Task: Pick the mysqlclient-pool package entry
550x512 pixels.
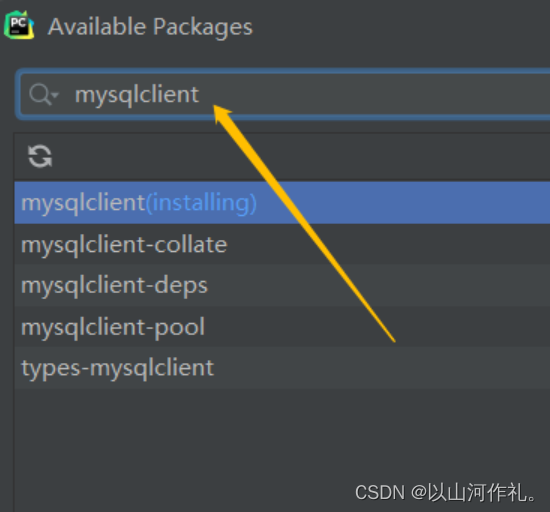Action: point(282,326)
